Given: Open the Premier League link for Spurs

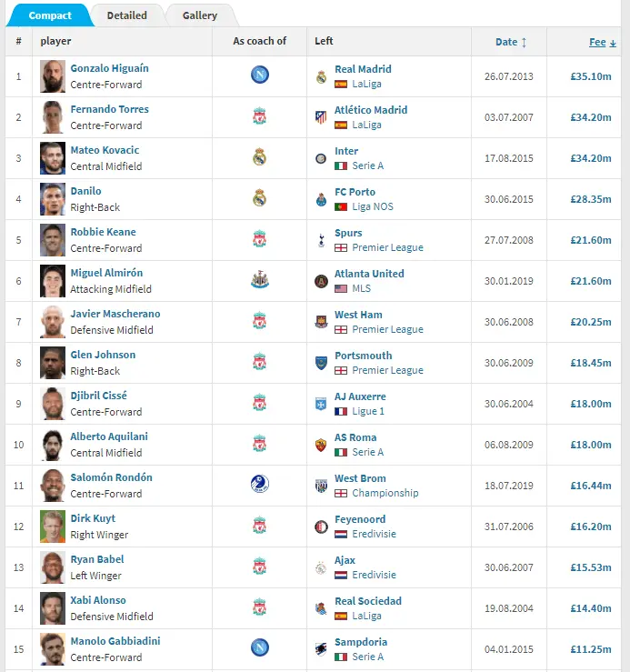Looking at the screenshot, I should coord(387,247).
